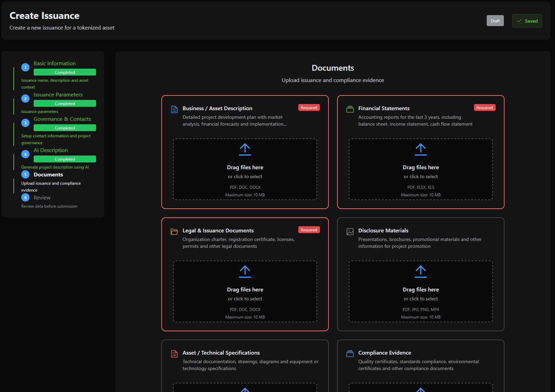Click Completed bar under AI Description
Image resolution: width=555 pixels, height=392 pixels.
(x=65, y=159)
